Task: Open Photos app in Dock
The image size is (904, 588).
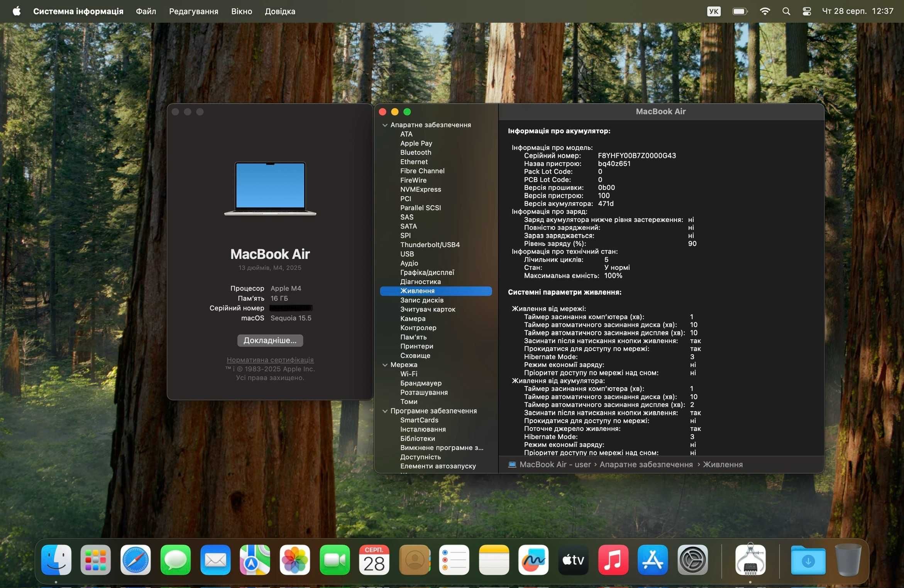Action: (295, 559)
